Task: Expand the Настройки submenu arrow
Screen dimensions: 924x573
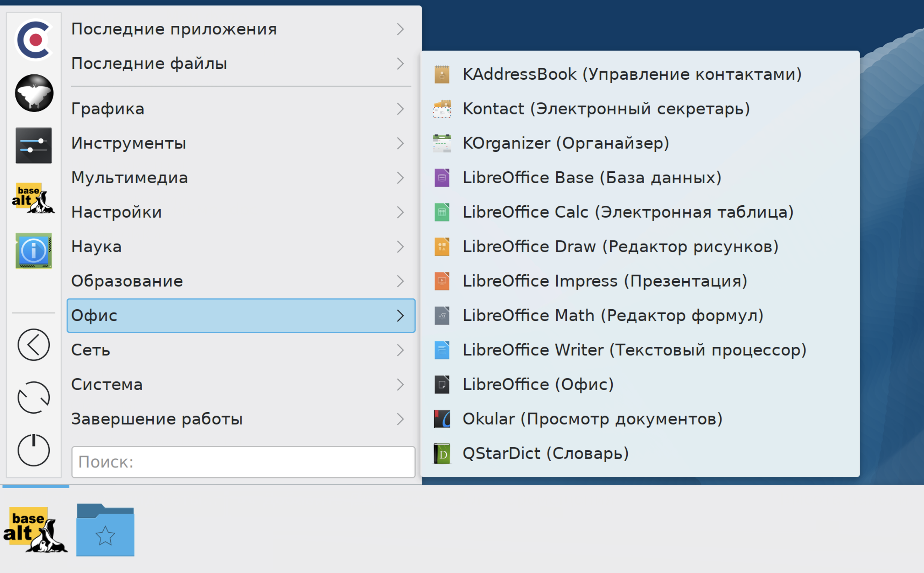Action: (x=401, y=212)
